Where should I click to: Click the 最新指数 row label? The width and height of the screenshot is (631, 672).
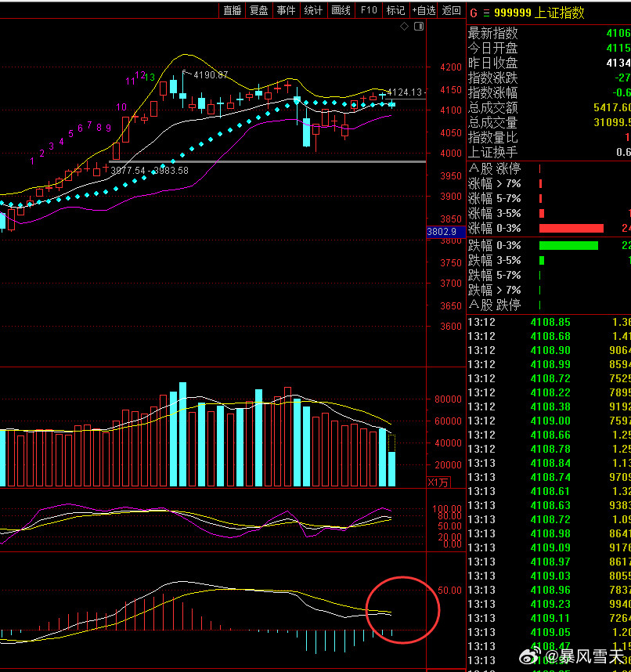pos(492,33)
